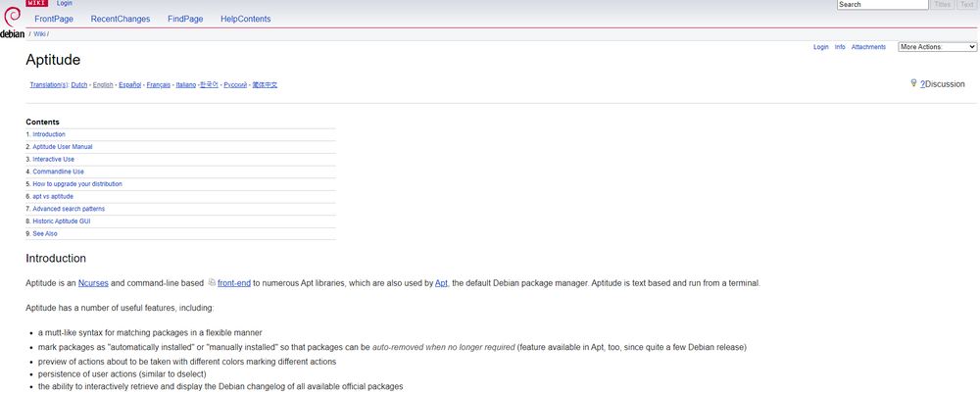Open the Ncurses link in Introduction
The width and height of the screenshot is (980, 393).
pyautogui.click(x=94, y=283)
